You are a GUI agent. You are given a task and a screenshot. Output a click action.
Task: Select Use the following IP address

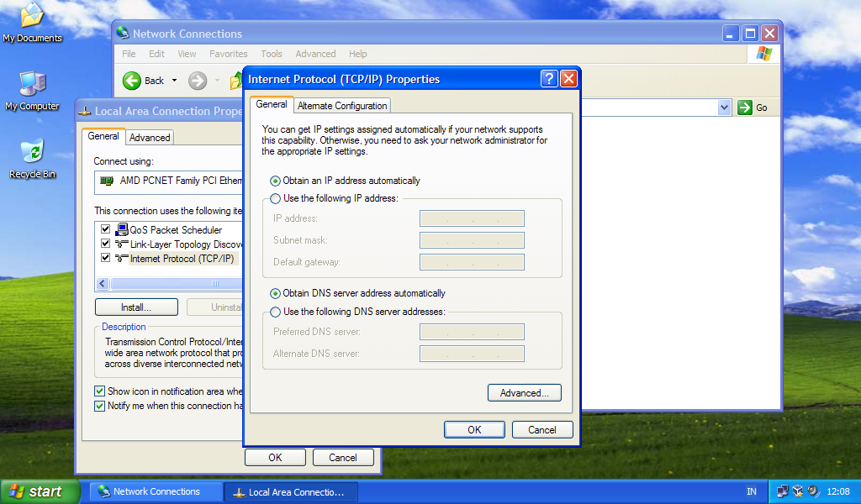pyautogui.click(x=275, y=198)
